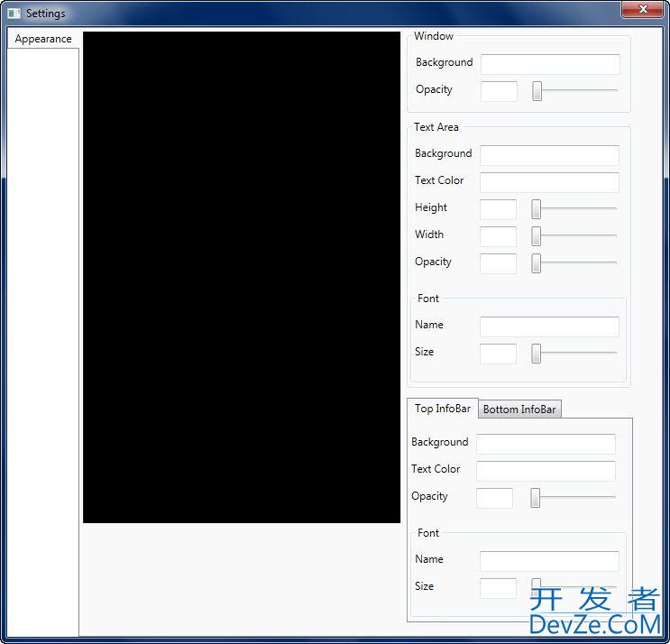Click the Text Area Opacity slider
Image resolution: width=670 pixels, height=644 pixels.
pyautogui.click(x=574, y=263)
